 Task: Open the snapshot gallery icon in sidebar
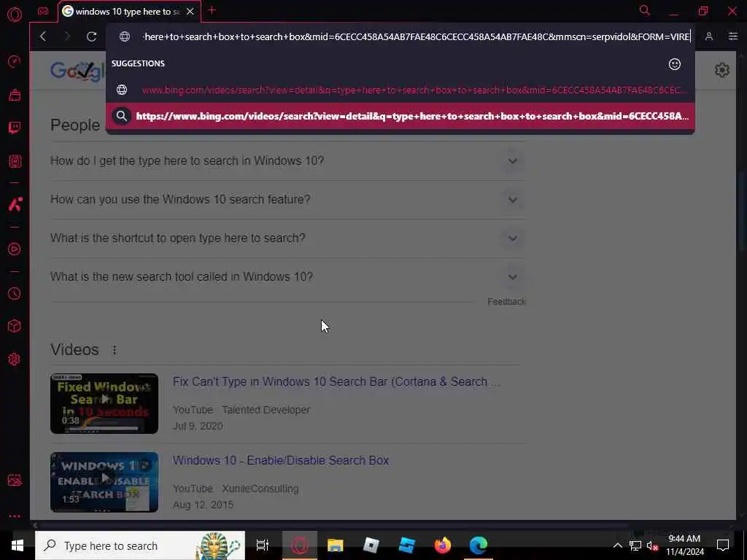(15, 480)
